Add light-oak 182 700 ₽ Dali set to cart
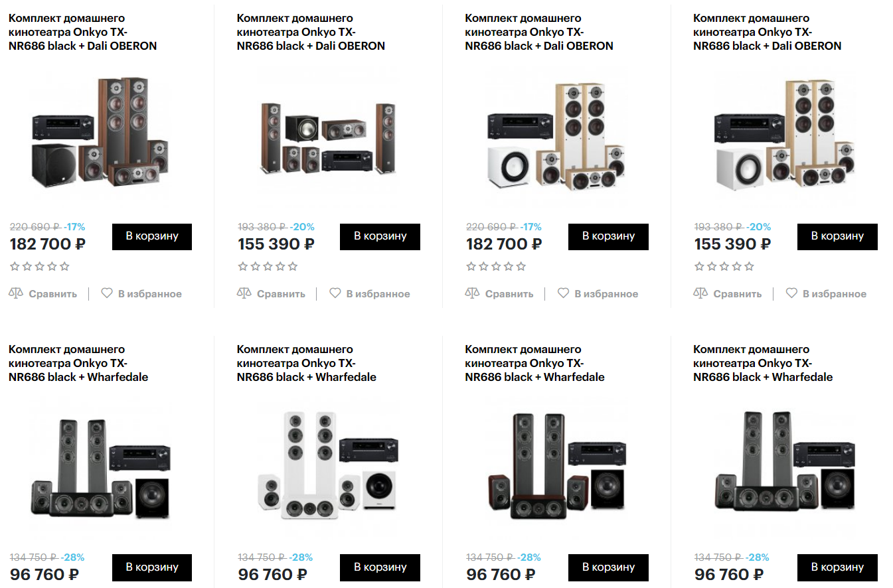Viewport: 893px width, 588px height. (x=608, y=236)
